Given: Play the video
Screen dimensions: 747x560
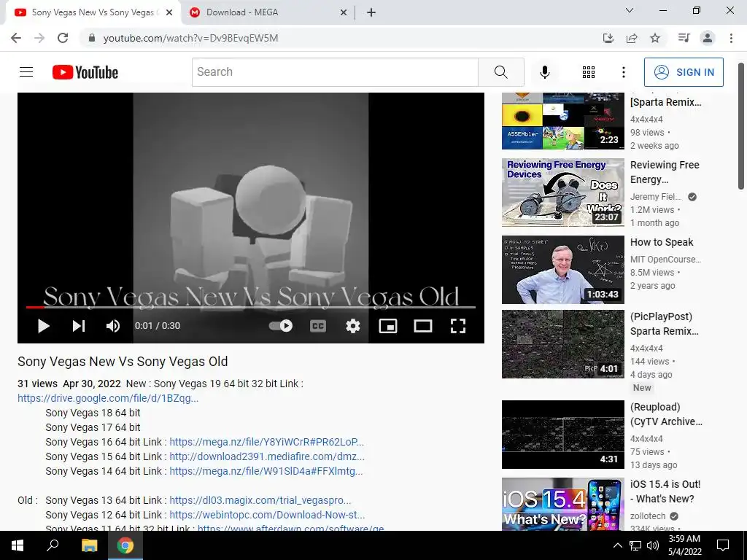Looking at the screenshot, I should tap(43, 326).
